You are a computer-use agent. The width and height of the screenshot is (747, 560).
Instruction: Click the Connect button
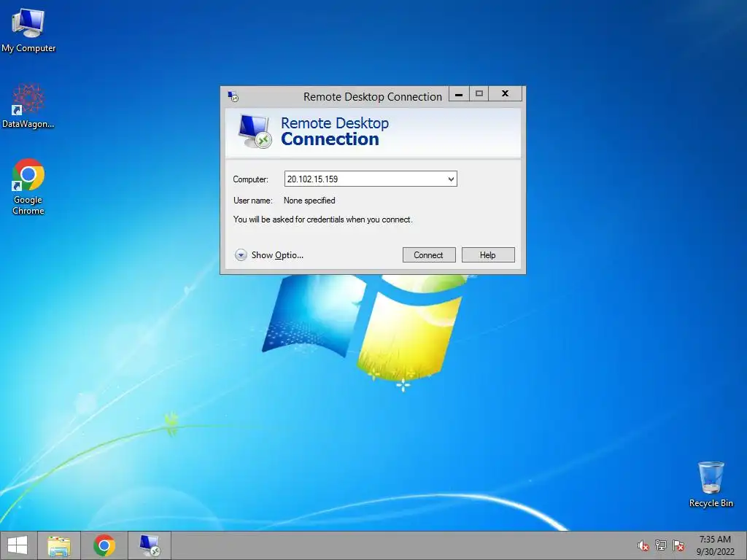pyautogui.click(x=429, y=254)
